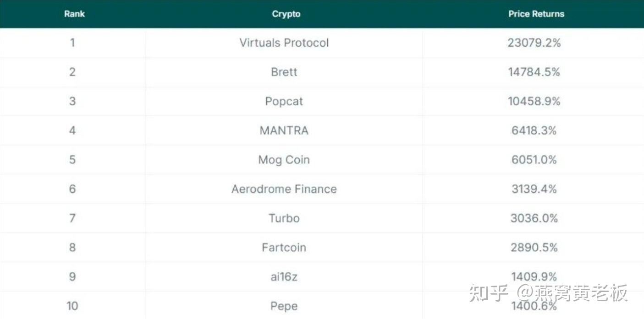Image resolution: width=644 pixels, height=319 pixels.
Task: Select the Virtuals Protocol name cell
Action: click(284, 43)
